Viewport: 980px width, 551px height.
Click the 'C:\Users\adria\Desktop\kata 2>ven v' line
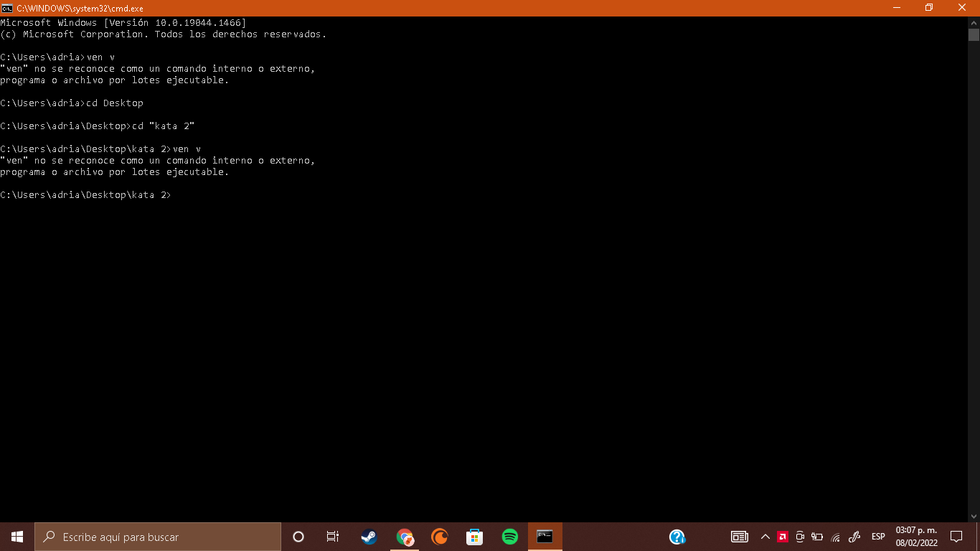coord(100,149)
